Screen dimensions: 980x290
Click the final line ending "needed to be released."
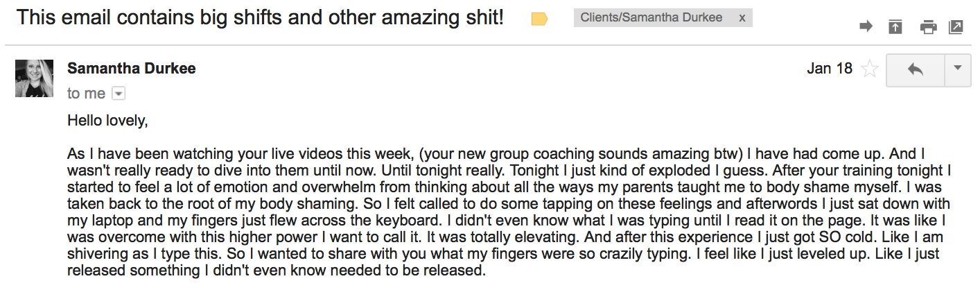[x=277, y=270]
